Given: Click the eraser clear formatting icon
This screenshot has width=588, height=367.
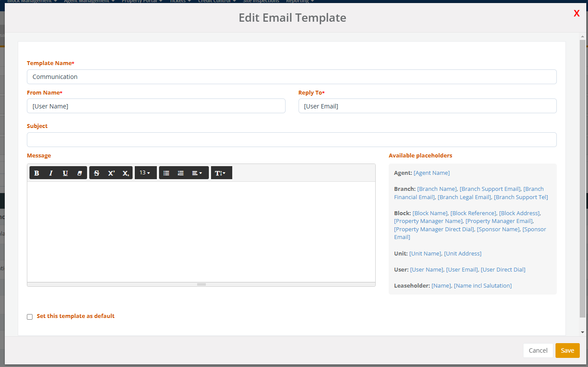Looking at the screenshot, I should pos(80,173).
